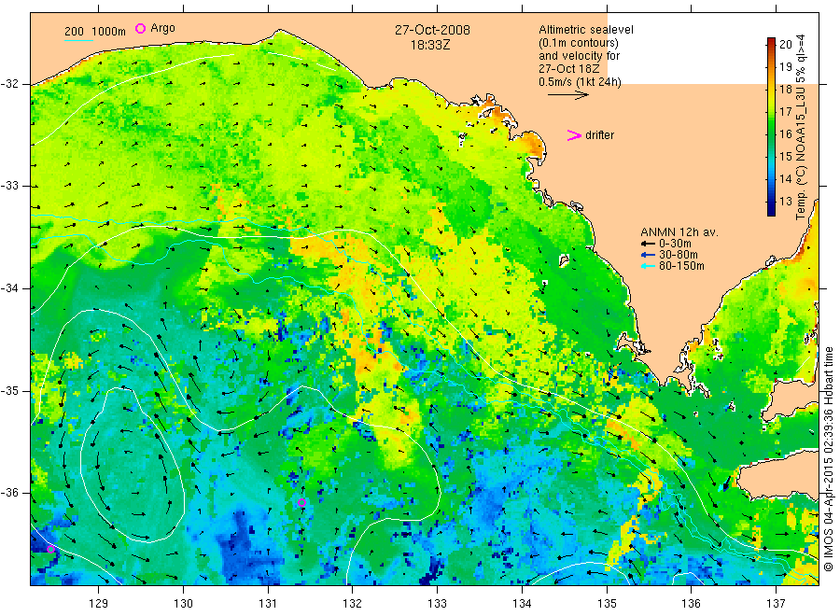This screenshot has width=840, height=616.
Task: Click the date label 27-Oct-2008
Action: 432,30
